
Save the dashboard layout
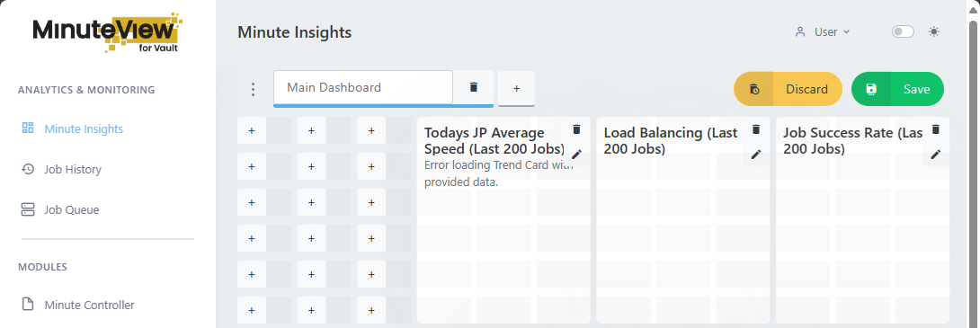point(897,89)
